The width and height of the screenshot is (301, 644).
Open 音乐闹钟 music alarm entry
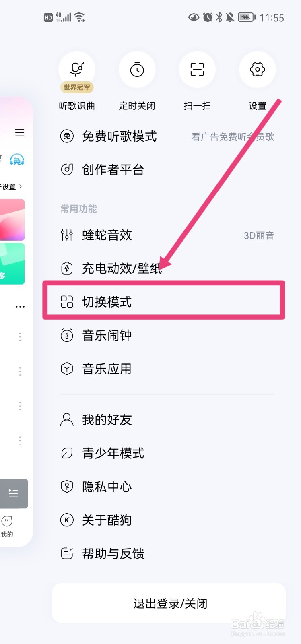click(107, 335)
